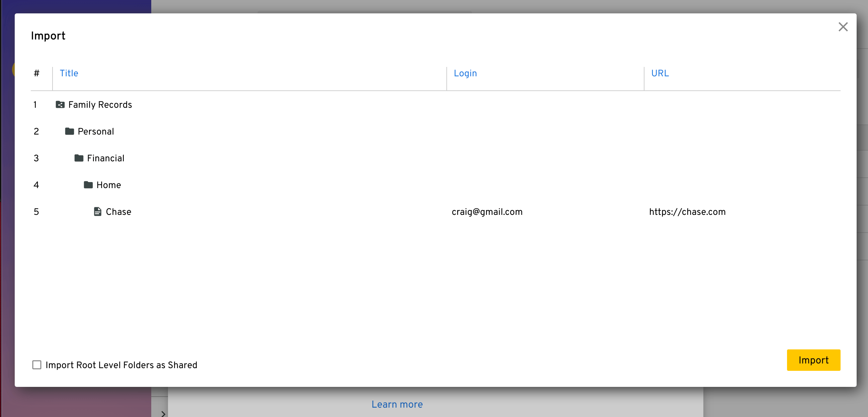This screenshot has height=417, width=868.
Task: Click the Personal folder icon
Action: tap(69, 132)
